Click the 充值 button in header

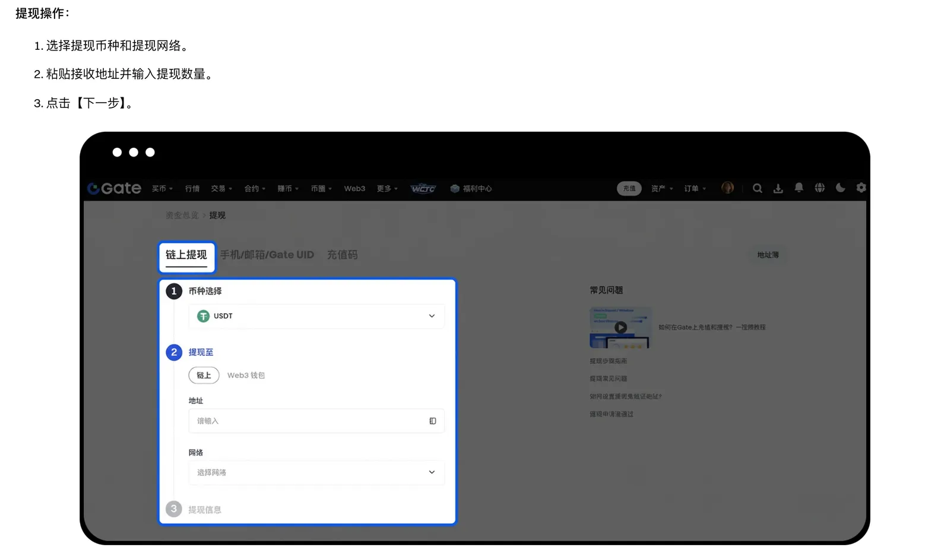[629, 189]
